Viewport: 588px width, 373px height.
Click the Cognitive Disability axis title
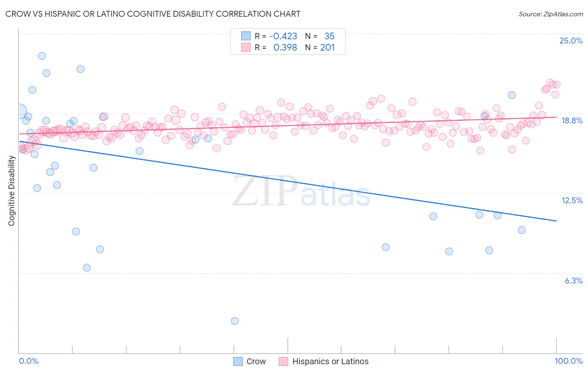pos(11,191)
